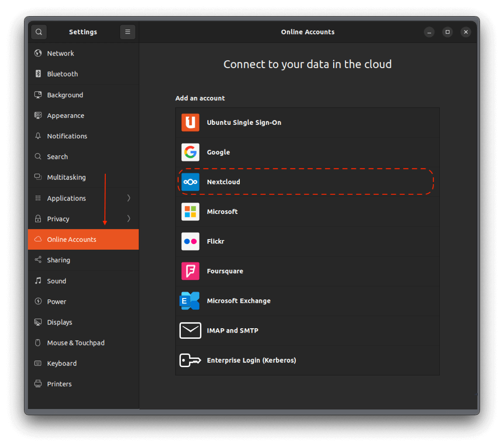The image size is (504, 447).
Task: Open the hamburger menu in Settings
Action: coord(128,31)
